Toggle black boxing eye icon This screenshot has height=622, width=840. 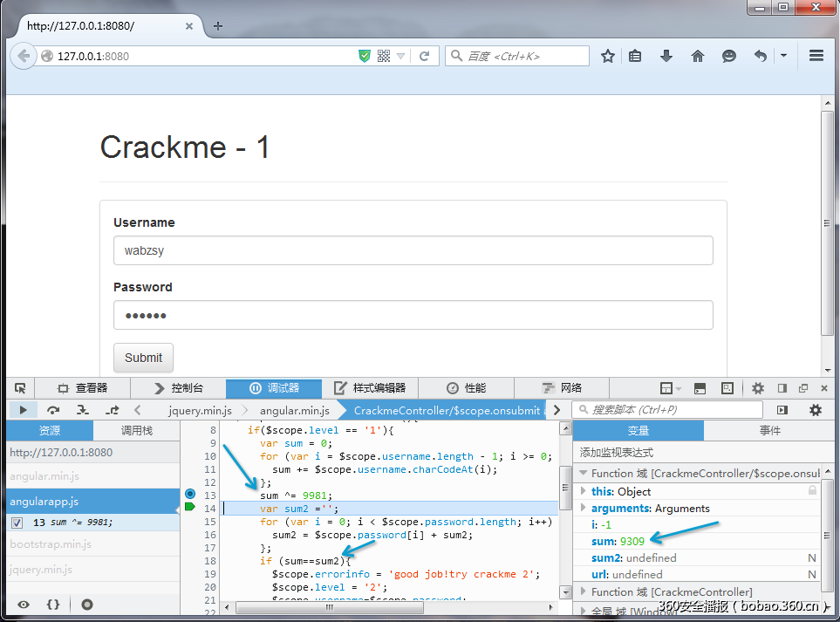[24, 604]
